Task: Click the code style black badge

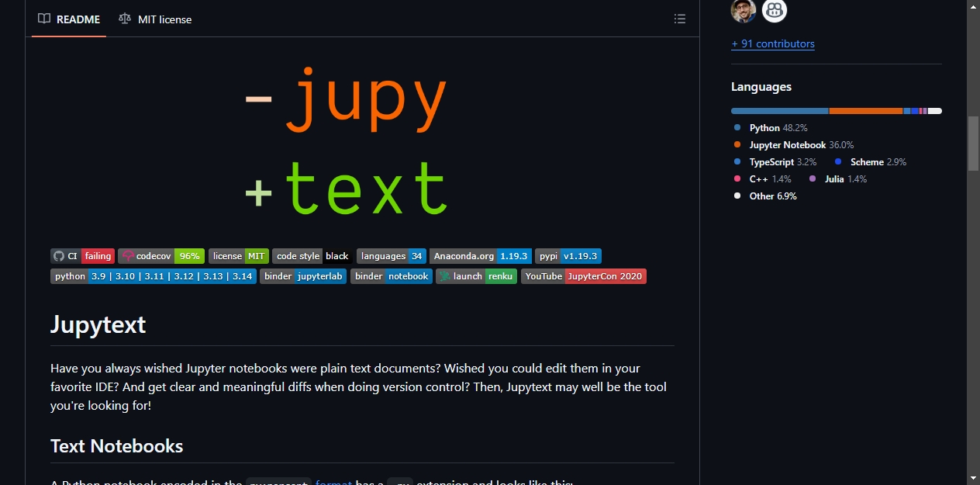Action: [312, 256]
